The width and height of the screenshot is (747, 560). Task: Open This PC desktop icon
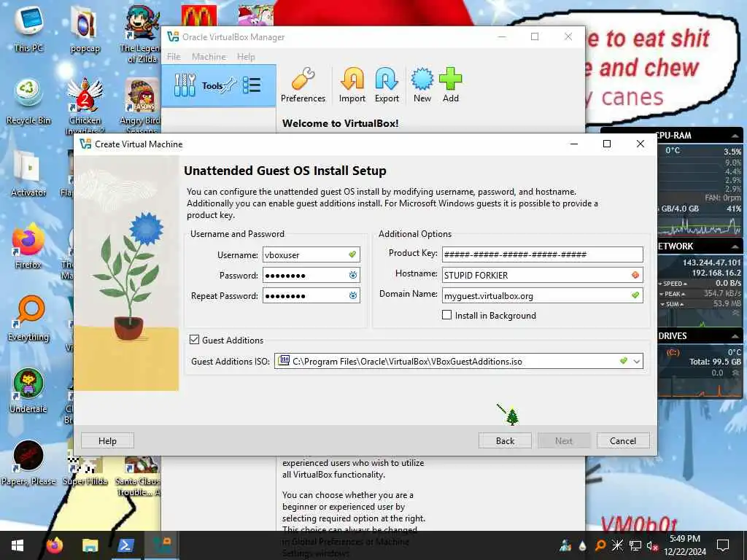[28, 29]
